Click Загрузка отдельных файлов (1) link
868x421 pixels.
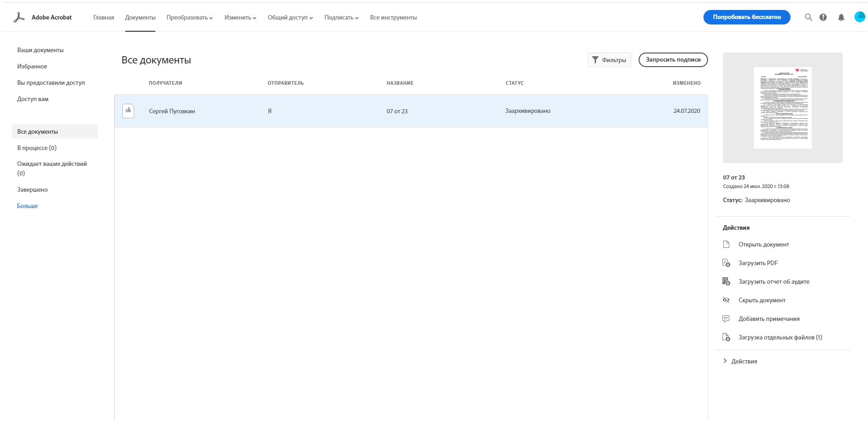[x=780, y=337]
